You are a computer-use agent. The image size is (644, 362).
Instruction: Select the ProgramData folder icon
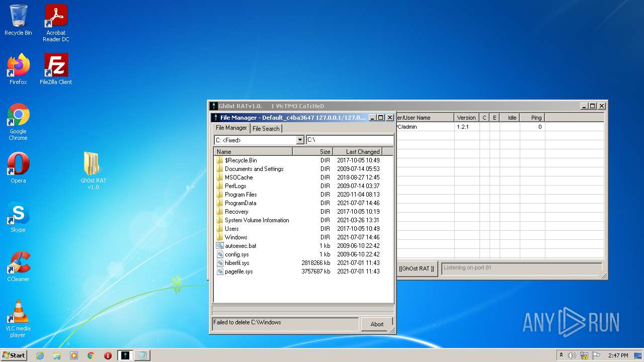point(220,203)
